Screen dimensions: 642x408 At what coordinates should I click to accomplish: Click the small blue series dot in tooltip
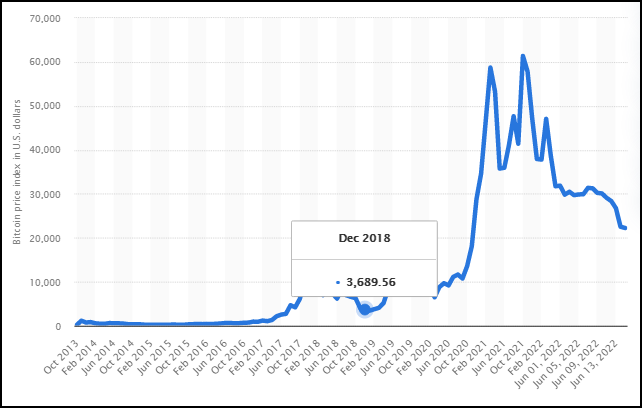click(338, 282)
